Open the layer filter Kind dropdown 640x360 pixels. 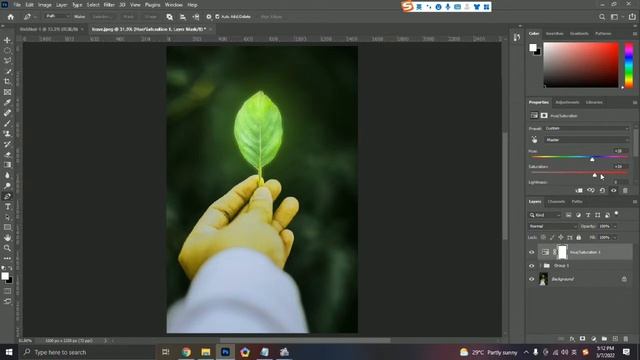coord(545,215)
